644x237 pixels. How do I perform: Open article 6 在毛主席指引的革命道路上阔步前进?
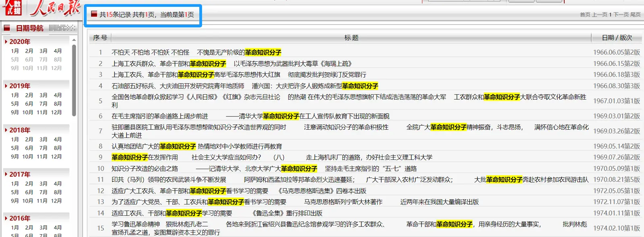point(250,116)
